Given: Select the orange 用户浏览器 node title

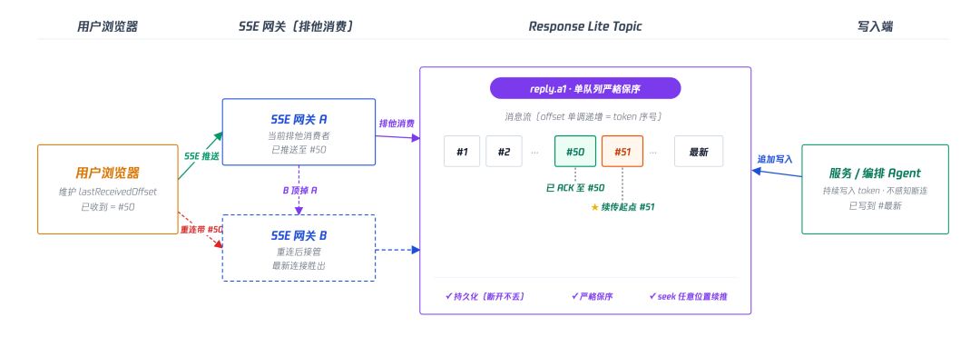Looking at the screenshot, I should 107,173.
